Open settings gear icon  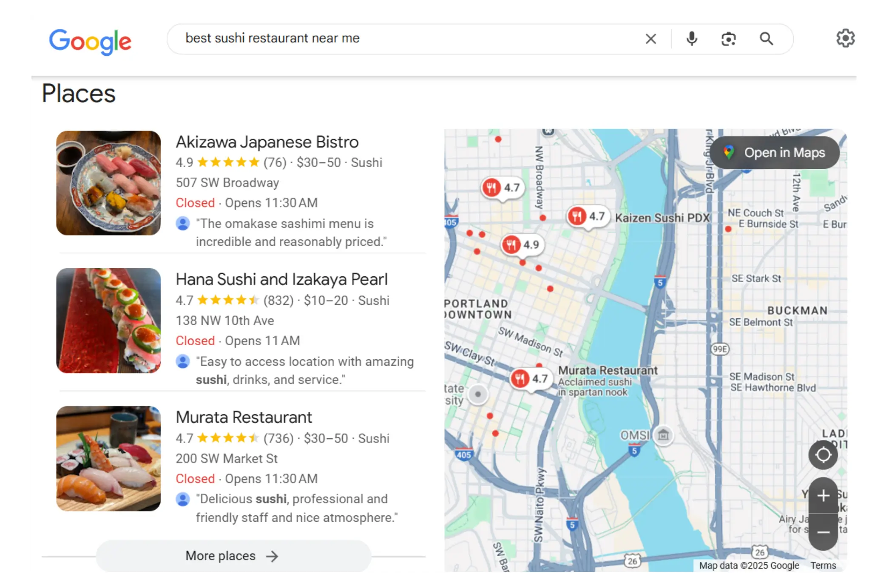[845, 38]
